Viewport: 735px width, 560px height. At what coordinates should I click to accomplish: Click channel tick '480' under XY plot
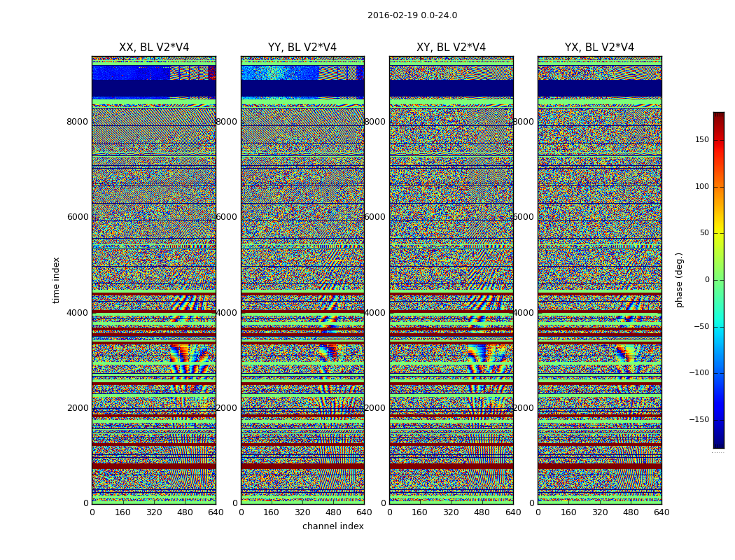482,512
